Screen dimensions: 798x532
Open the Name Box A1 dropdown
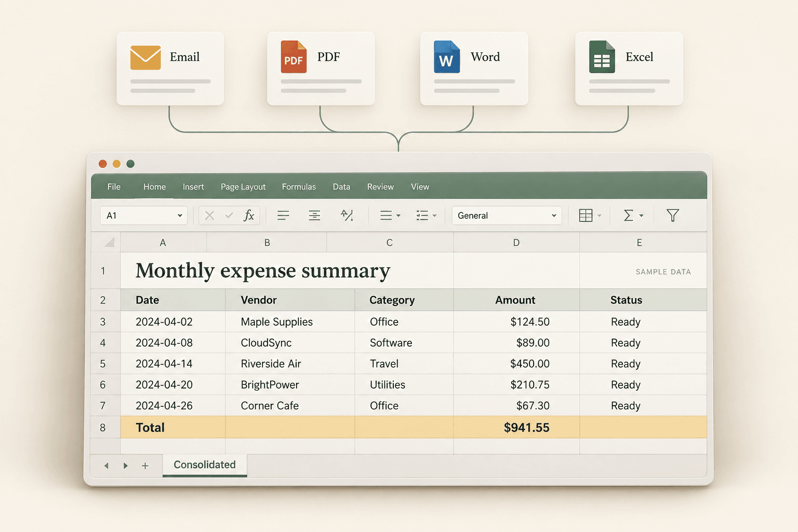pos(180,216)
